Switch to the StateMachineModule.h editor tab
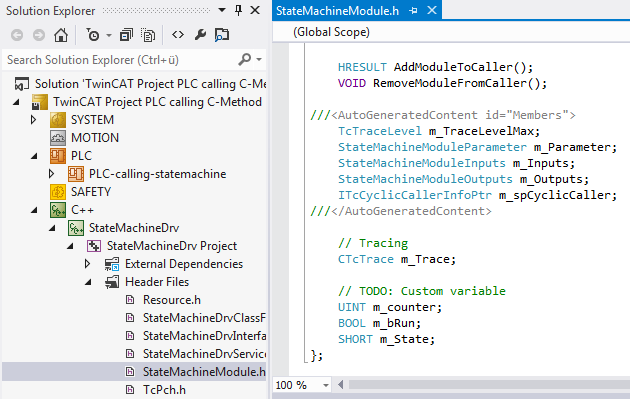Viewport: 630px width, 399px height. [x=338, y=10]
